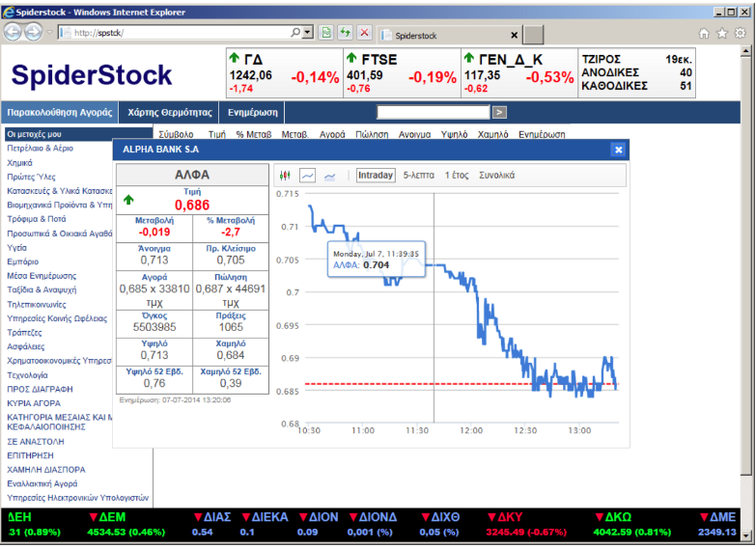The image size is (756, 548).
Task: Open the address bar dropdown arrow
Action: click(307, 32)
